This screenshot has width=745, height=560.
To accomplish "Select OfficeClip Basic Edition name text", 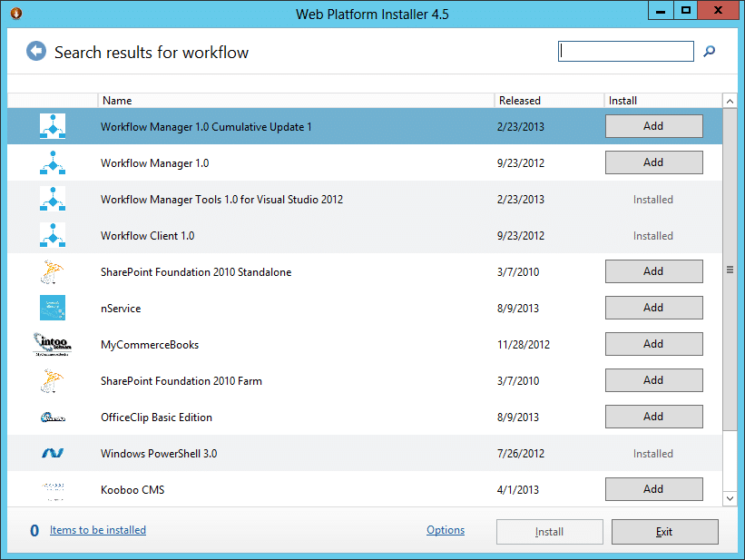I will 156,418.
